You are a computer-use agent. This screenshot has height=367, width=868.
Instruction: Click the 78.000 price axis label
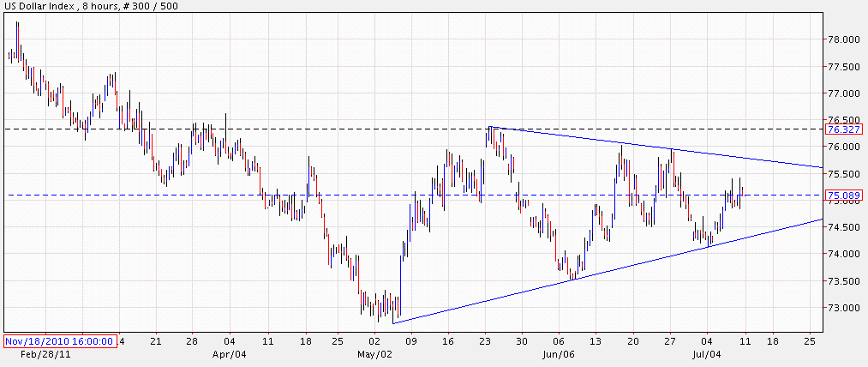click(x=843, y=39)
